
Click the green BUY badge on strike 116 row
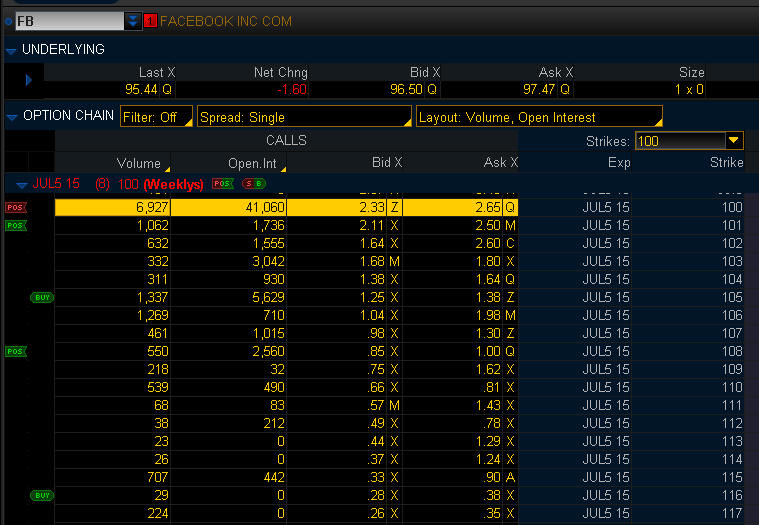coord(42,495)
